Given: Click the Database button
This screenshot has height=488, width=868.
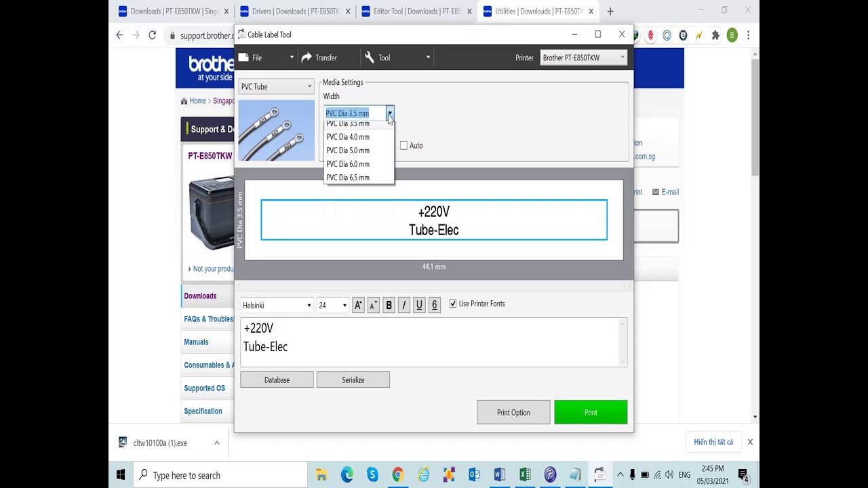Looking at the screenshot, I should [x=277, y=380].
